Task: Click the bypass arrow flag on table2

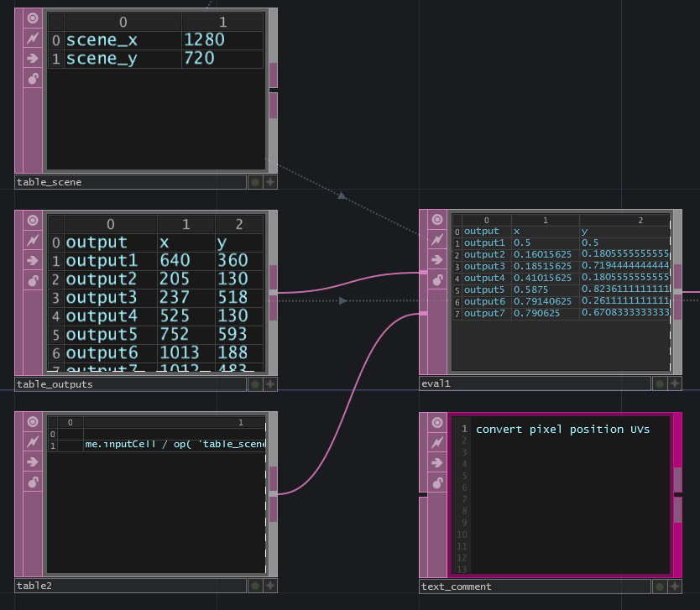Action: point(33,461)
